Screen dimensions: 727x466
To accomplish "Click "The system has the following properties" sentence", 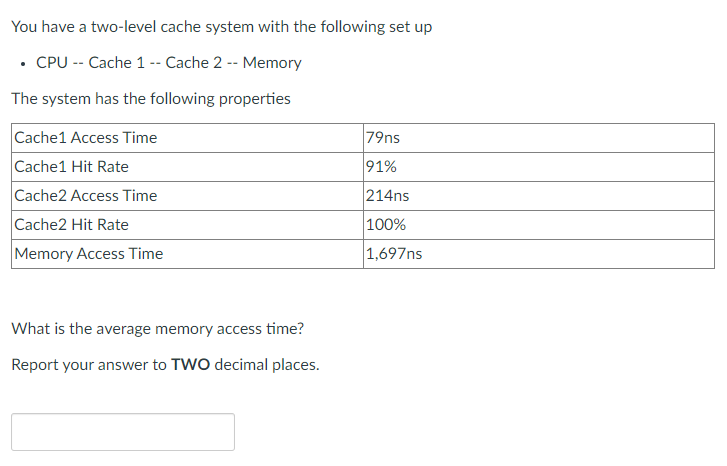I will 151,99.
